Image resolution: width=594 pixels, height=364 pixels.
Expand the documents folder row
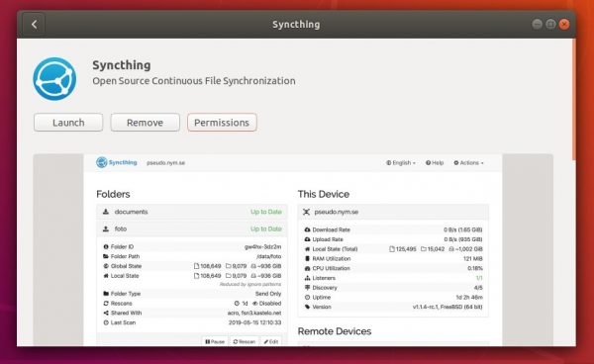(192, 212)
